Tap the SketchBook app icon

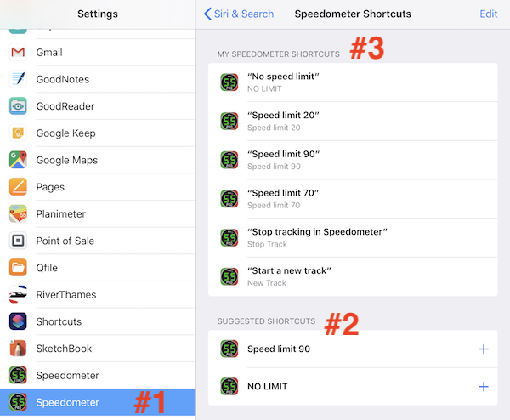click(18, 349)
